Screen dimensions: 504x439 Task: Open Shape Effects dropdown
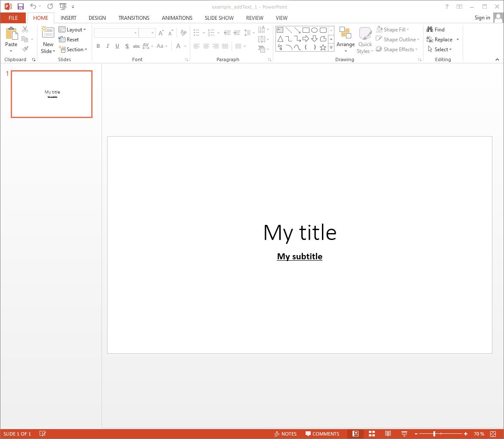397,49
